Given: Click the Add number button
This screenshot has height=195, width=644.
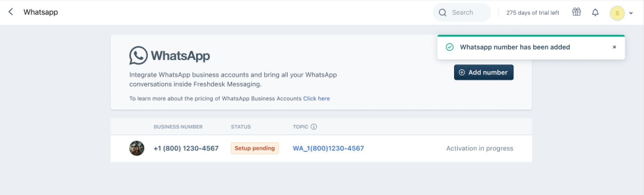Looking at the screenshot, I should click(484, 72).
